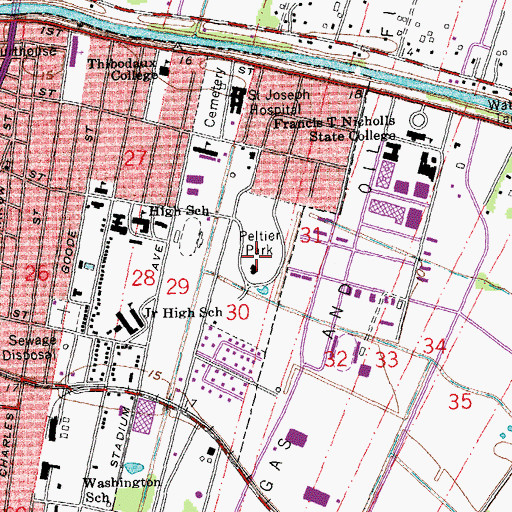Click the CHARLES street label
This screenshot has height=512, width=512.
pos(7,445)
